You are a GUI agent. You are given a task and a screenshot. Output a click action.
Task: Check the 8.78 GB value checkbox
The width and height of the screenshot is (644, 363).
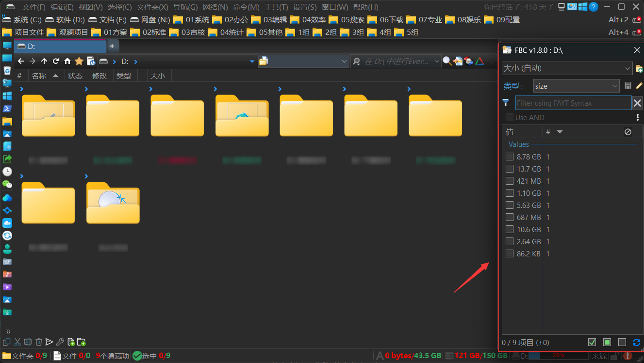[510, 157]
